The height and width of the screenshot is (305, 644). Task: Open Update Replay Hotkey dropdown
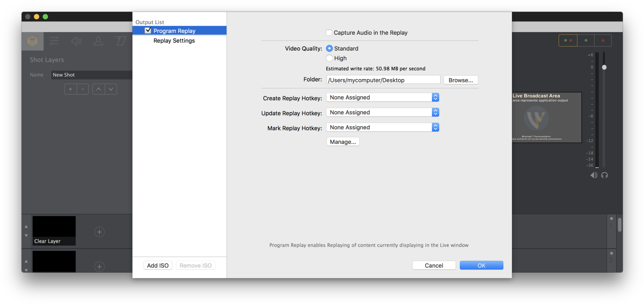tap(382, 112)
